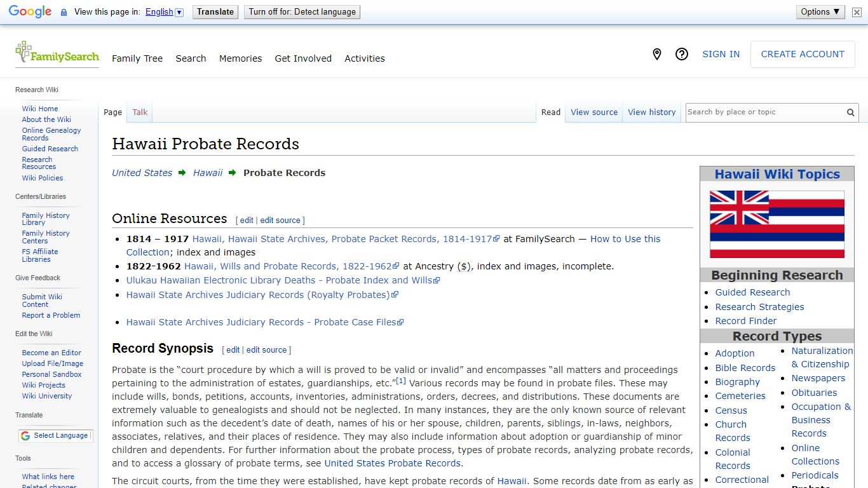Switch to the Talk tab

140,112
